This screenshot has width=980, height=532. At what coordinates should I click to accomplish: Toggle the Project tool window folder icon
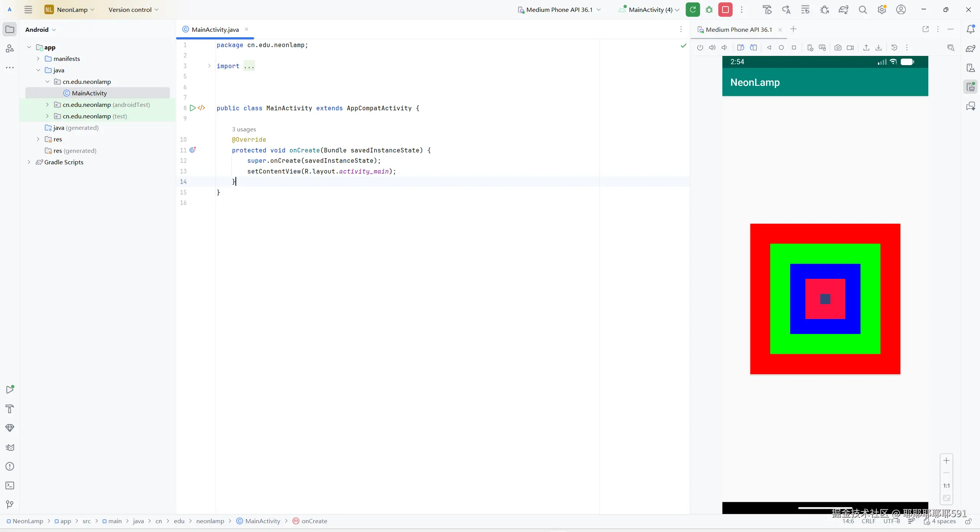click(10, 29)
